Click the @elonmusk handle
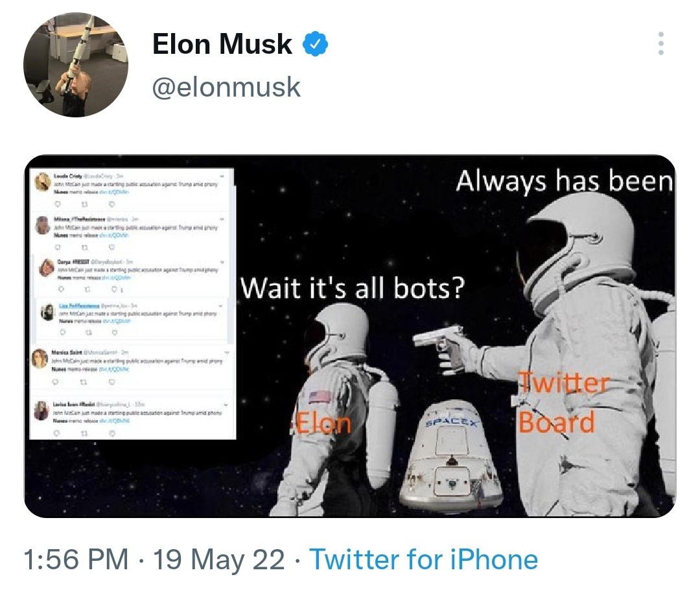 tap(226, 87)
